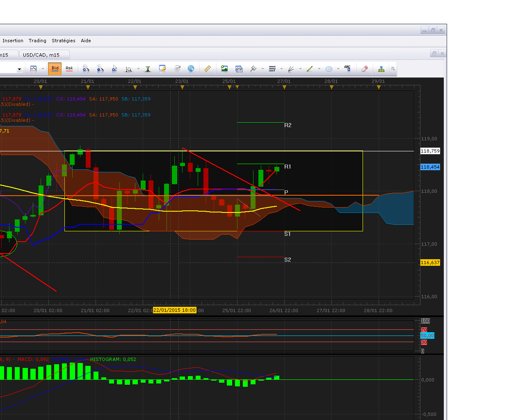Screen dimensions: 525x420
Task: Open the Stratégies menu
Action: tap(64, 41)
